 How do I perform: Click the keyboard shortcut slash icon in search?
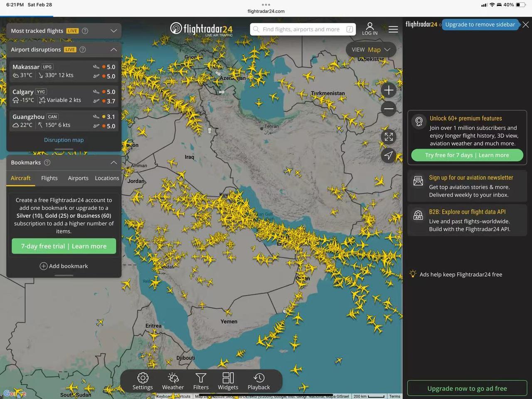coord(350,29)
